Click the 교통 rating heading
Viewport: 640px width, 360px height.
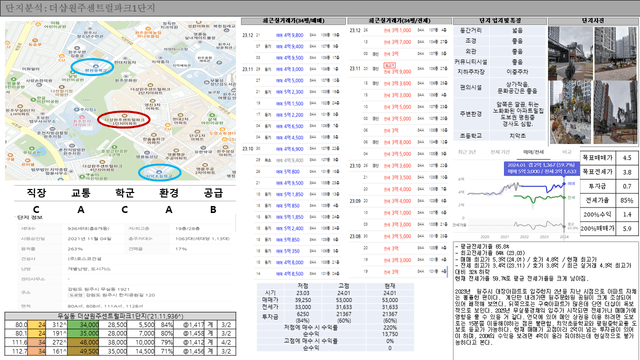(x=81, y=193)
